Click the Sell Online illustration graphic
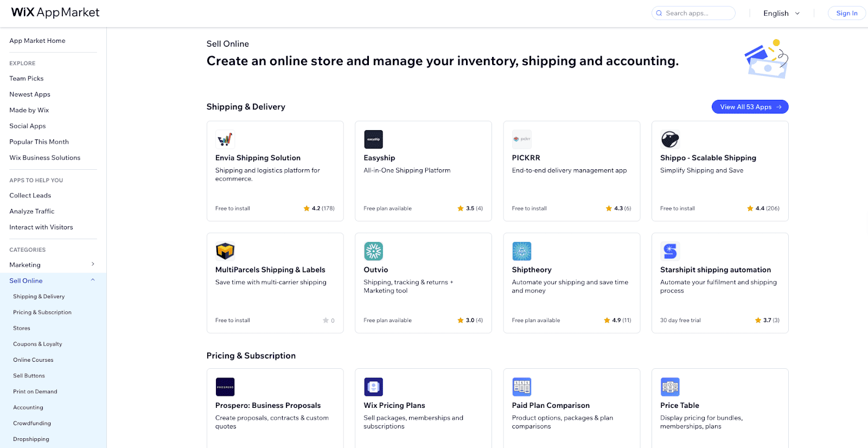 click(767, 59)
